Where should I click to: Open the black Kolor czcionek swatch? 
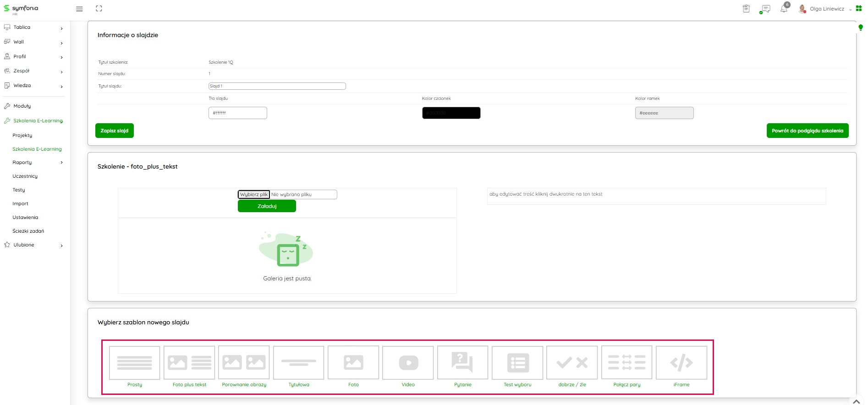pos(451,113)
